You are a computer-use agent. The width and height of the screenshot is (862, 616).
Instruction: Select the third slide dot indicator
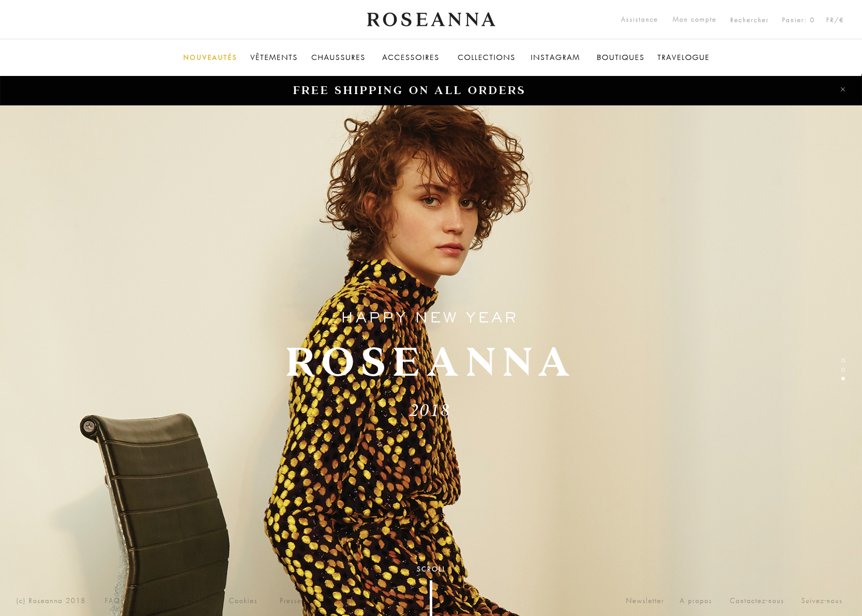pyautogui.click(x=843, y=378)
